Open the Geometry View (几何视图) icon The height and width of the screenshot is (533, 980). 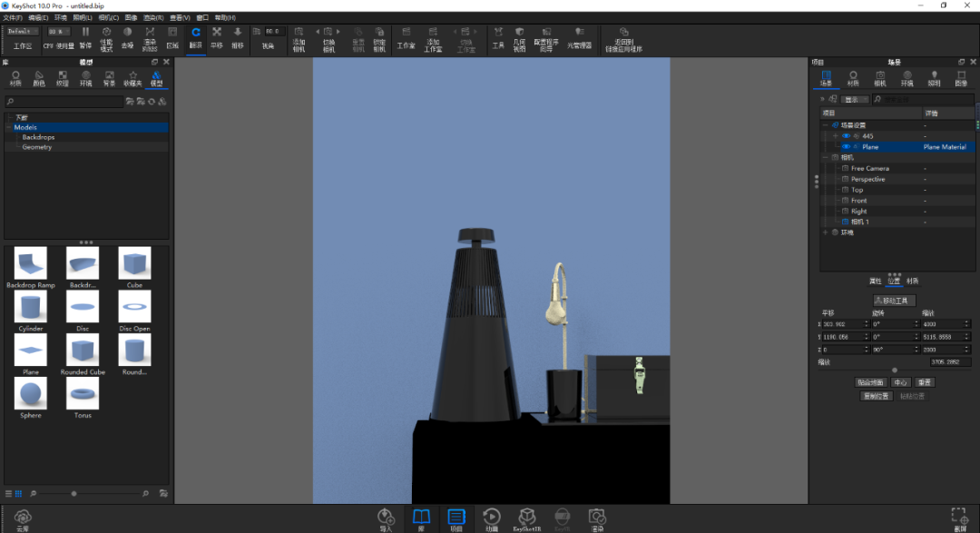click(x=519, y=39)
